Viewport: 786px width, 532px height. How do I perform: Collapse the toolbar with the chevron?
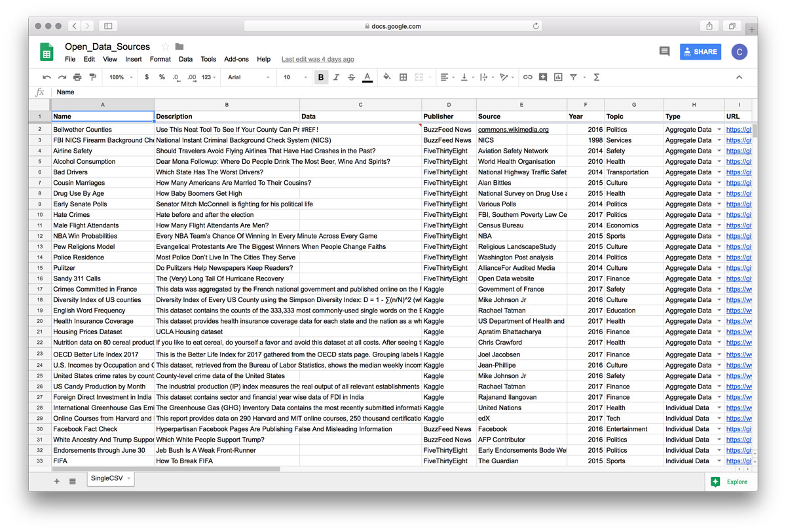coord(739,77)
